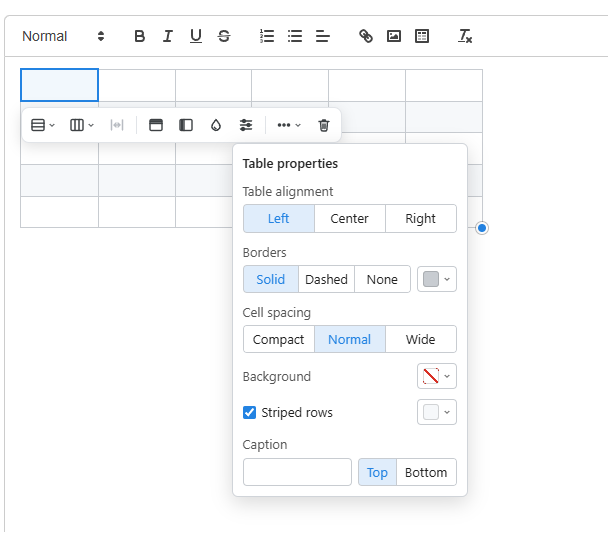Viewport: 608px width, 553px height.
Task: Delete the table with trash icon
Action: [x=324, y=125]
